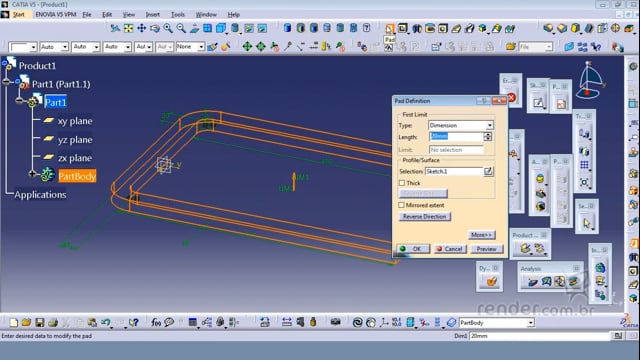The image size is (640, 360).
Task: Collapse the Part1 (Part1.1) tree node
Action: (x=6, y=82)
